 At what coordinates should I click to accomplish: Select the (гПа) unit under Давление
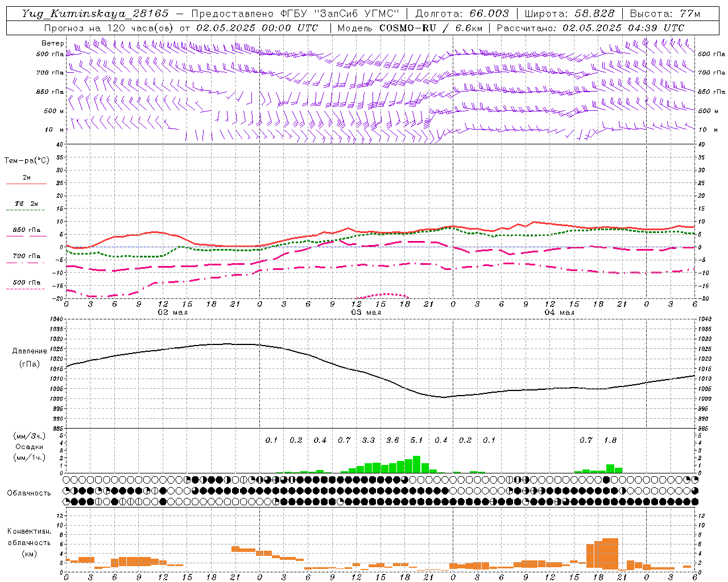[30, 364]
